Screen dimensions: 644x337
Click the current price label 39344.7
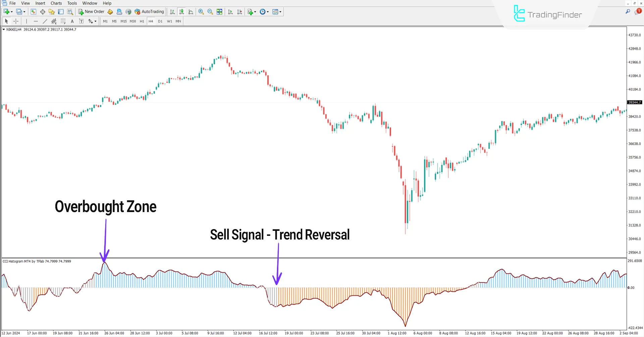coord(634,102)
